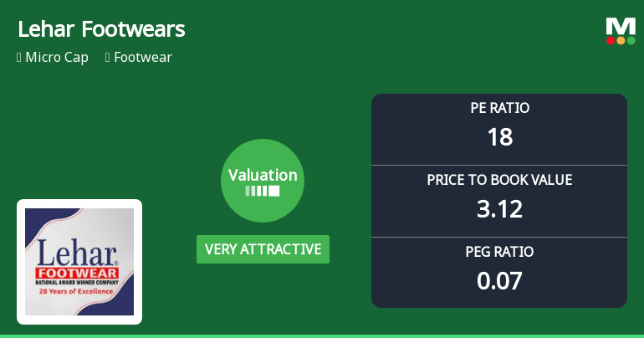This screenshot has height=338, width=644.
Task: Click the word Valuation inside the circle
Action: 263,176
